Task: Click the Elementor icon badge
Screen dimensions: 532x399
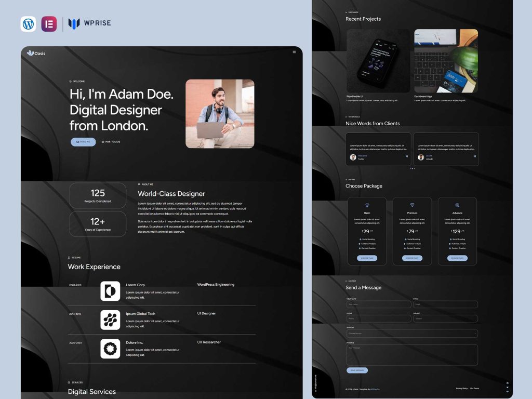Action: click(49, 24)
